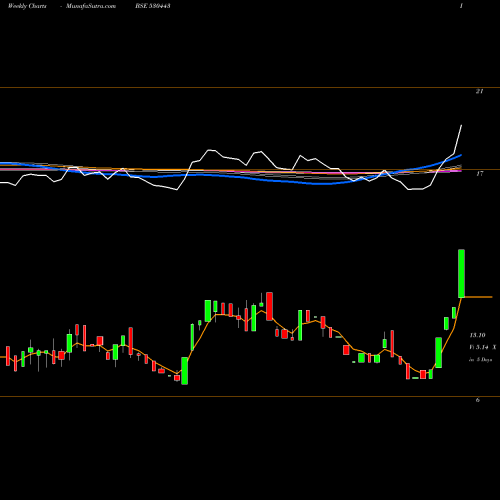Select the 'Weekly Charts' title text

(x=27, y=6)
